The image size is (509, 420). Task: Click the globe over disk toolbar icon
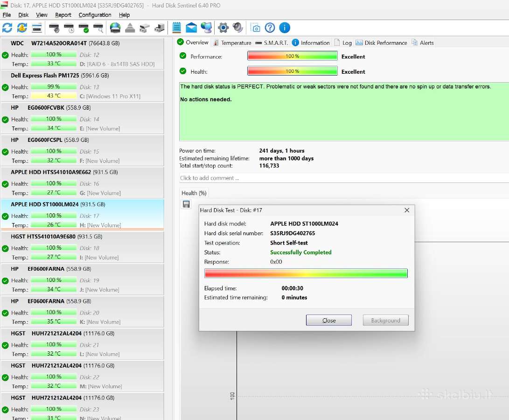point(115,28)
